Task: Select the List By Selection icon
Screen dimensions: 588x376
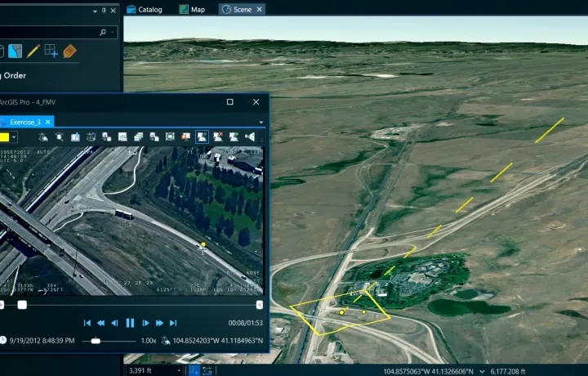Action: 15,51
